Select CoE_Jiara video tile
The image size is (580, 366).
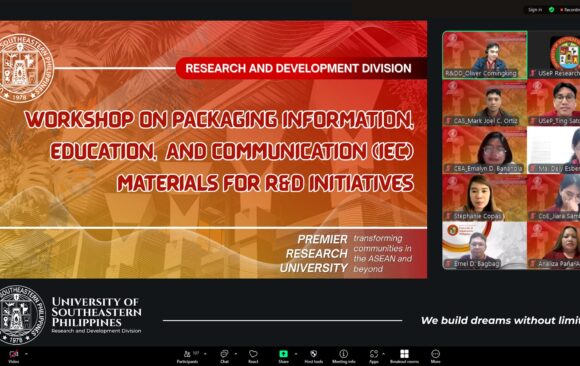click(x=554, y=198)
